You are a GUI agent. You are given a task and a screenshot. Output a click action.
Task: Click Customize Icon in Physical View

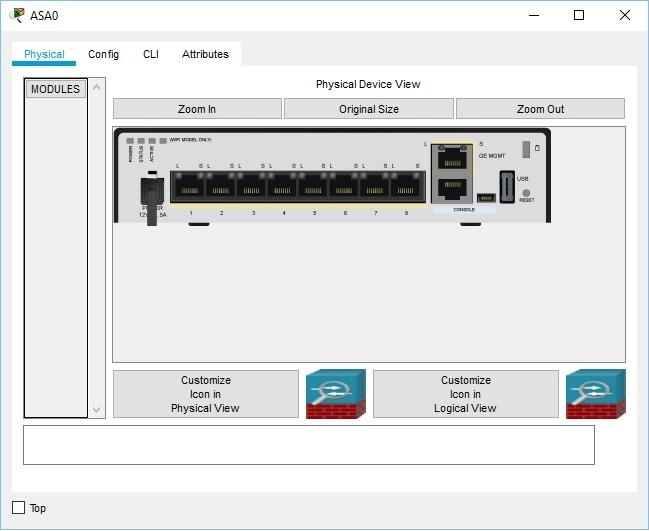(206, 394)
